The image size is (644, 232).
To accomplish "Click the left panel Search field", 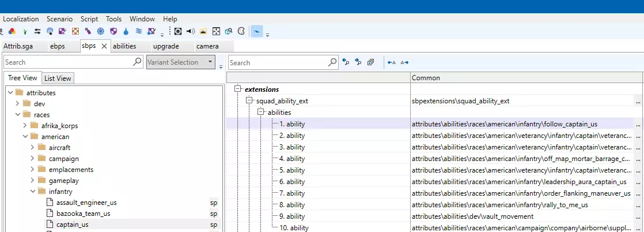I will [x=67, y=62].
